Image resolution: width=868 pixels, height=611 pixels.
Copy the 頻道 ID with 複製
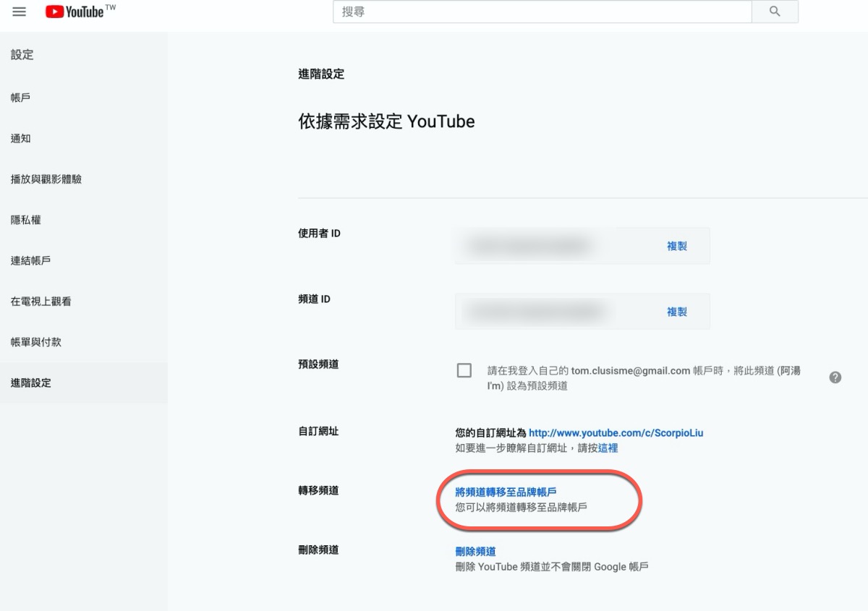tap(677, 312)
